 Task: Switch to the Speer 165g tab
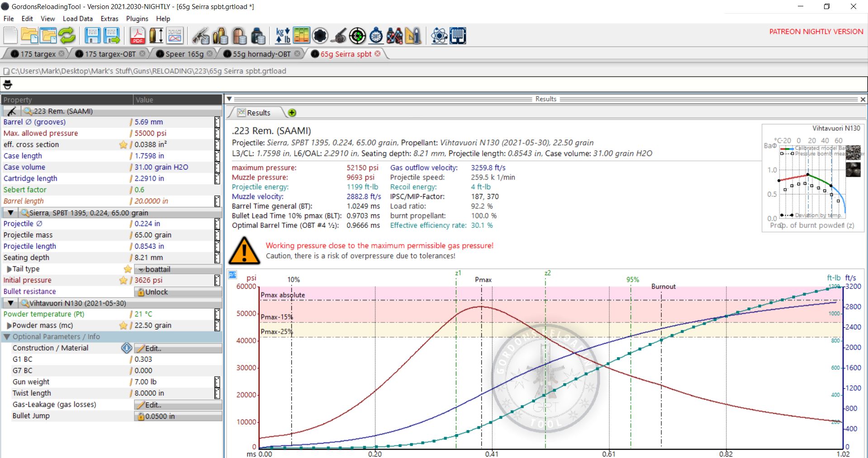(x=185, y=54)
